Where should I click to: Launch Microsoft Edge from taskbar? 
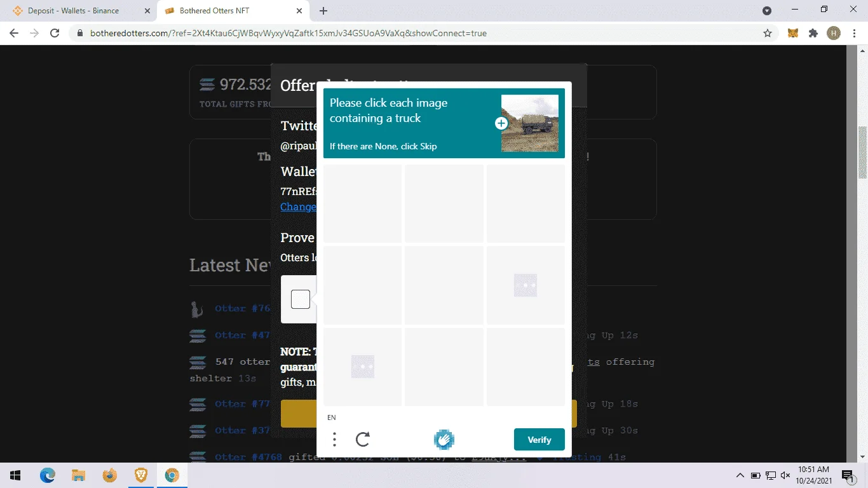pos(48,475)
